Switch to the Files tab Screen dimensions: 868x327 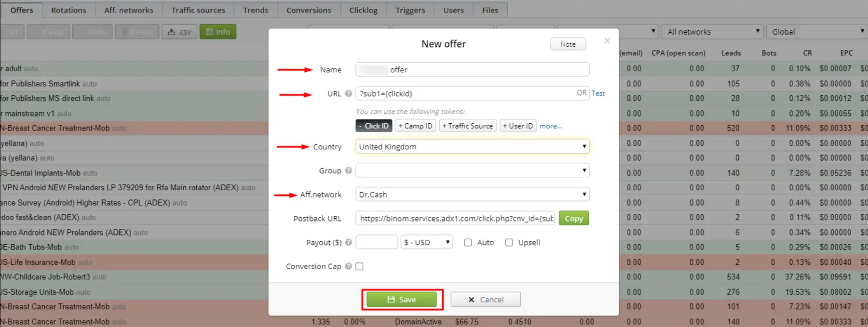[x=490, y=10]
